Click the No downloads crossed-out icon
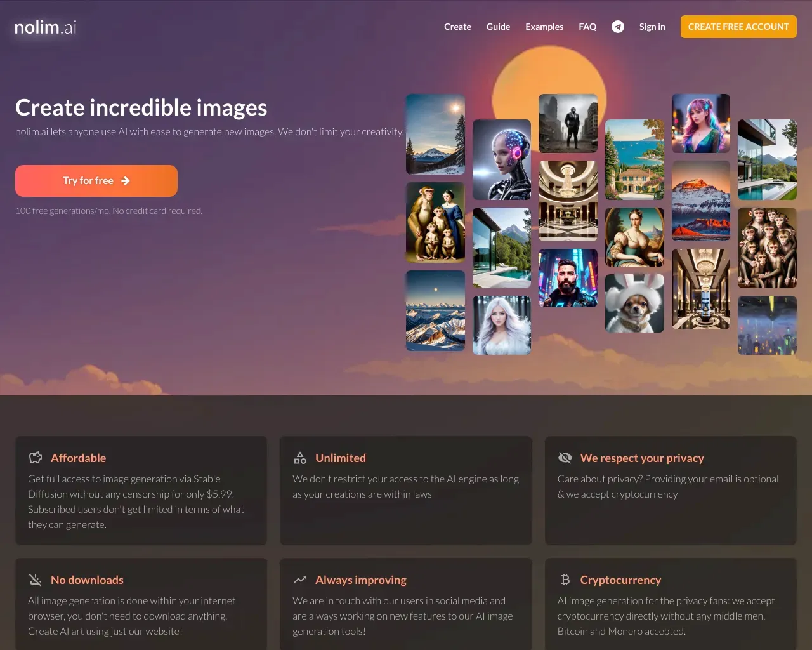 click(x=36, y=580)
